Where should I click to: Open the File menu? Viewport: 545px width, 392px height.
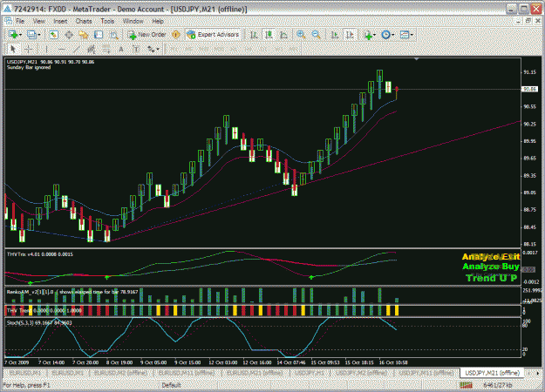click(20, 21)
